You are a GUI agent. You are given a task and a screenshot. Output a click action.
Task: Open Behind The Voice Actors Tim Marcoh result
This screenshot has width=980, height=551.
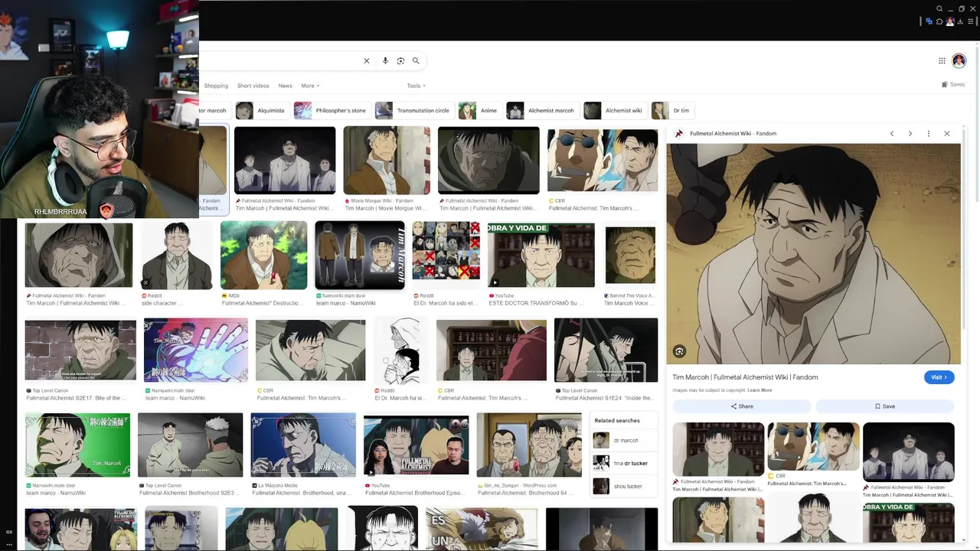coord(630,256)
